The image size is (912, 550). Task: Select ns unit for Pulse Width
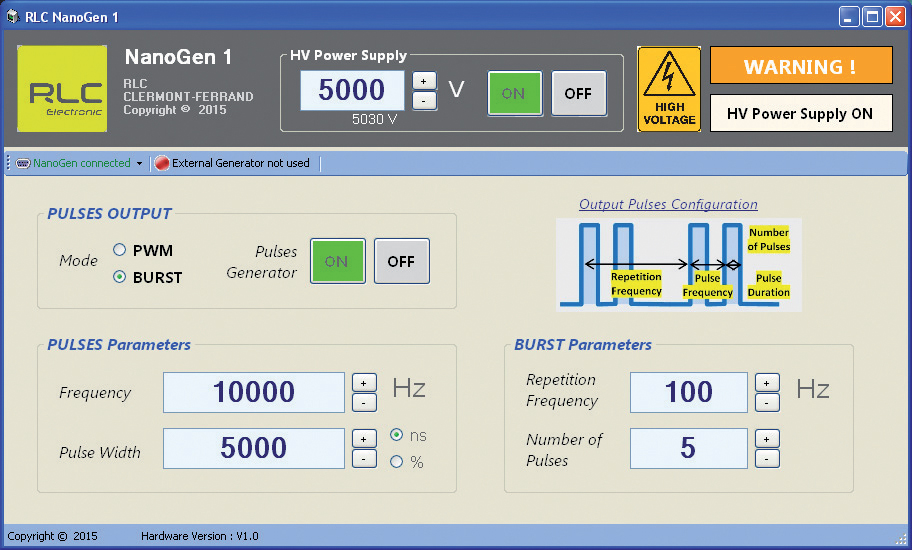click(397, 434)
